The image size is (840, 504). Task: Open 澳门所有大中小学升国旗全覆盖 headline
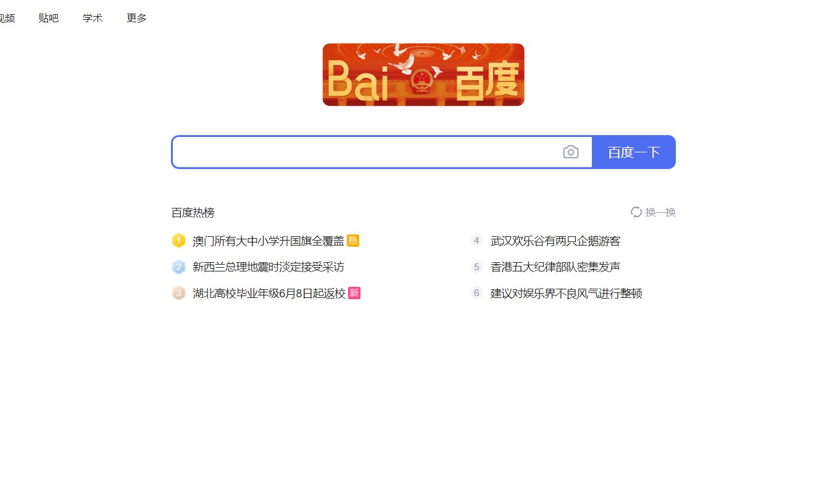[x=268, y=241]
